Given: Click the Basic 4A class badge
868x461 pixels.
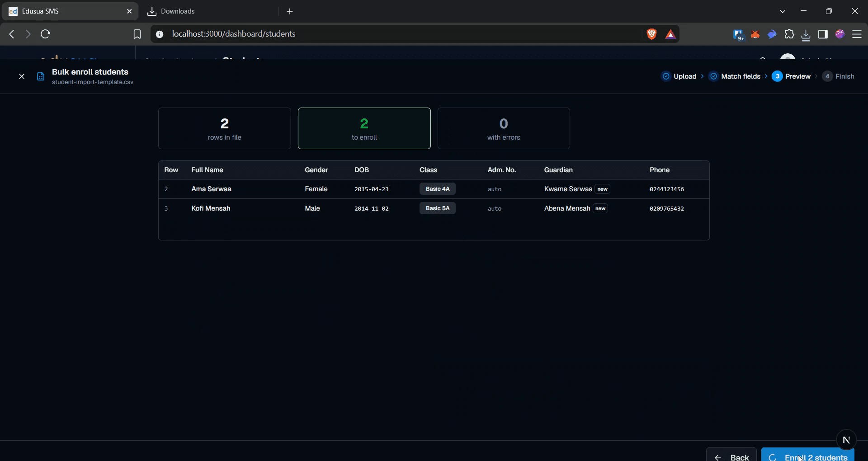Looking at the screenshot, I should 438,189.
